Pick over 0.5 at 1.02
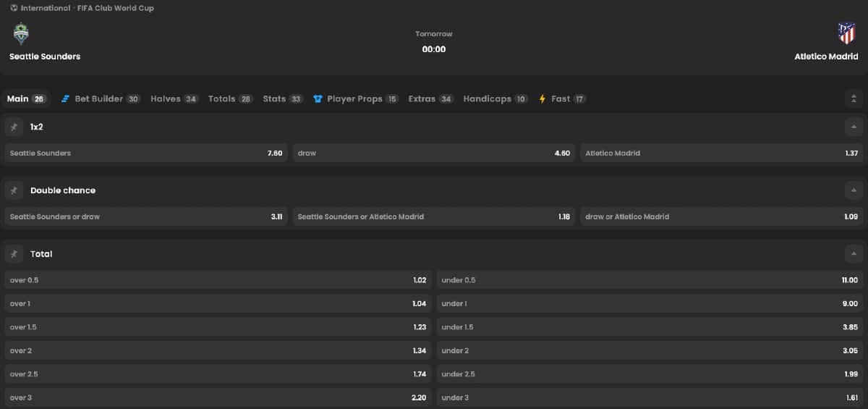 [218, 280]
